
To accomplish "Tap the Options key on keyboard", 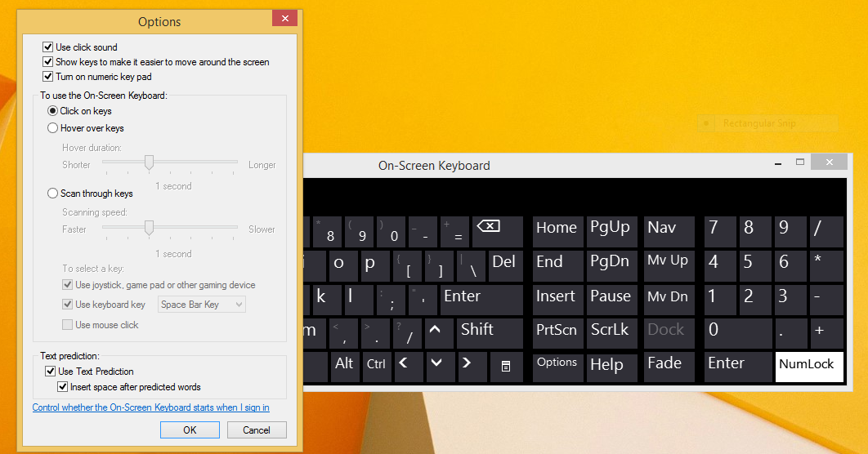I will (557, 367).
